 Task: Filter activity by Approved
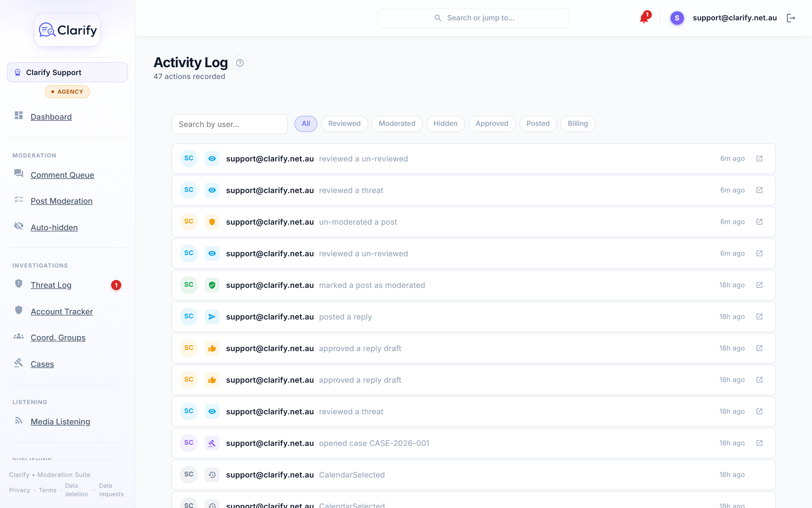tap(492, 124)
